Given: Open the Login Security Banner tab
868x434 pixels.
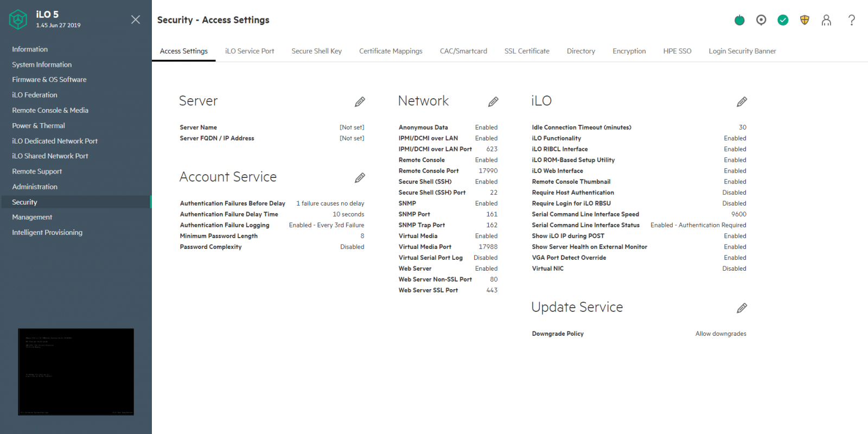Looking at the screenshot, I should point(742,51).
